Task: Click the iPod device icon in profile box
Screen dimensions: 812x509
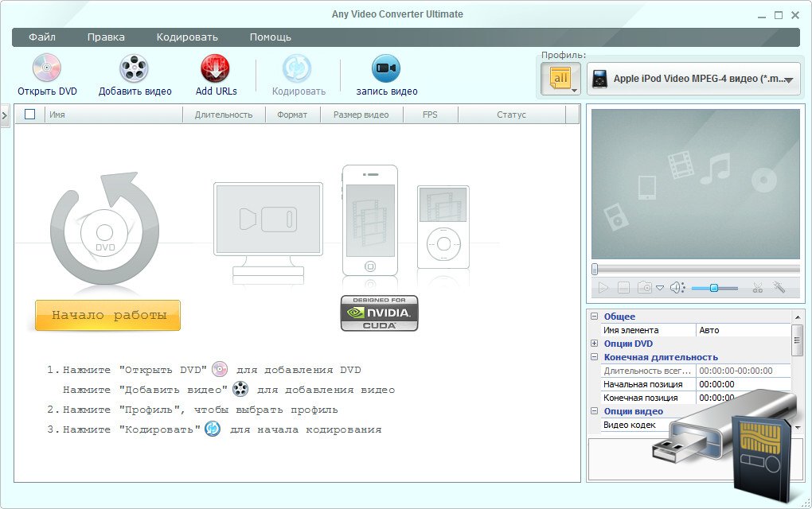Action: click(x=599, y=80)
